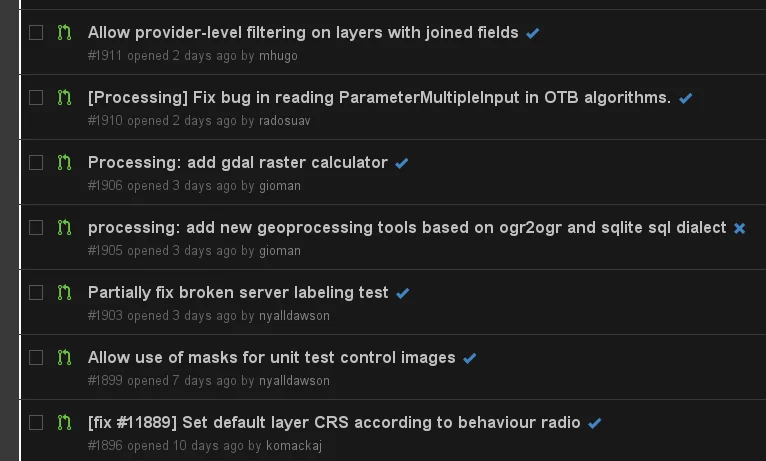The height and width of the screenshot is (461, 766).
Task: Click success checkmark next to provider-level filtering PR
Action: coord(533,33)
